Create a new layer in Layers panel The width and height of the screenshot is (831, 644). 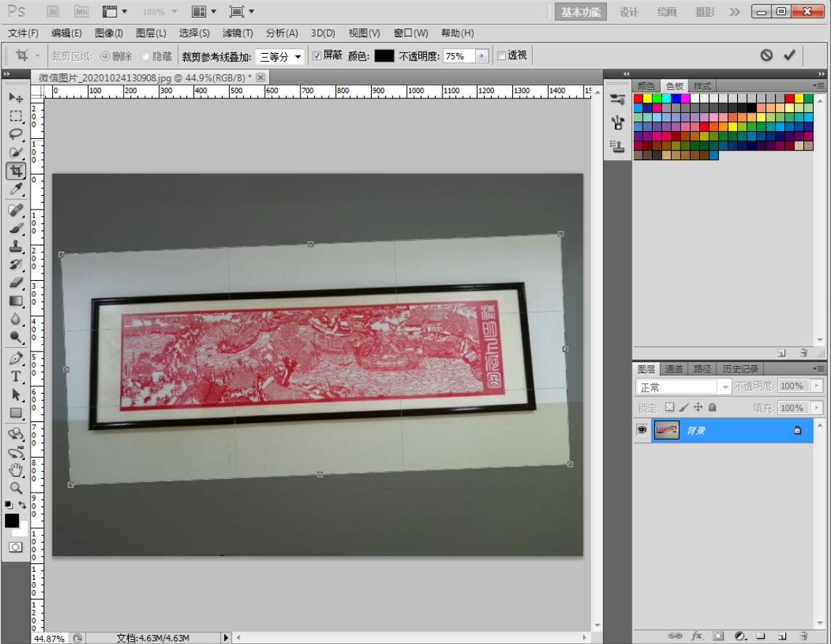coord(782,635)
